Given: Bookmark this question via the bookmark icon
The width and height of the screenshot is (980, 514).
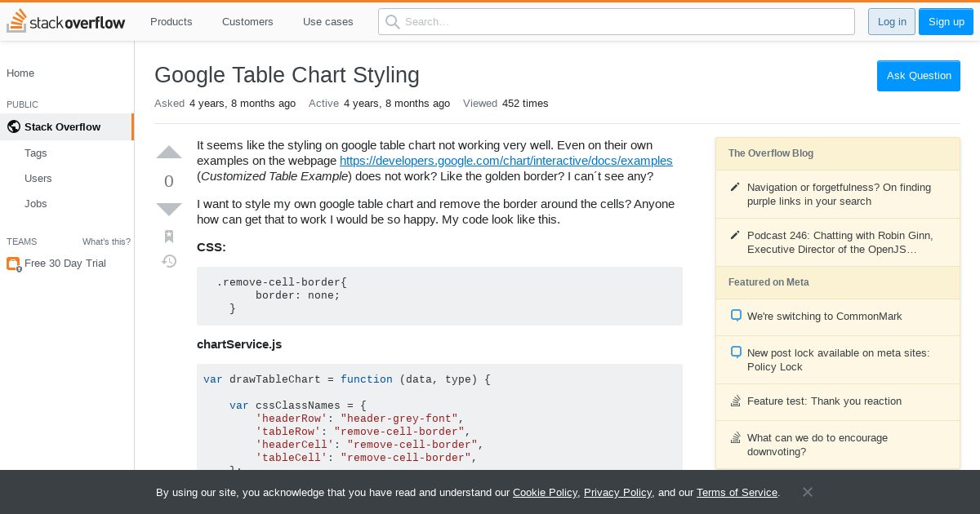Looking at the screenshot, I should point(169,237).
